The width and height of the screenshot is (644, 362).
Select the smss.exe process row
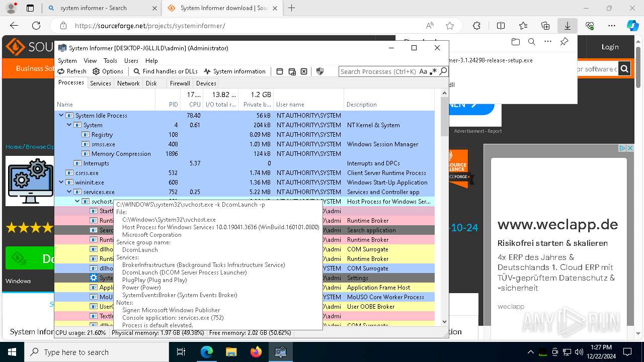pos(245,144)
